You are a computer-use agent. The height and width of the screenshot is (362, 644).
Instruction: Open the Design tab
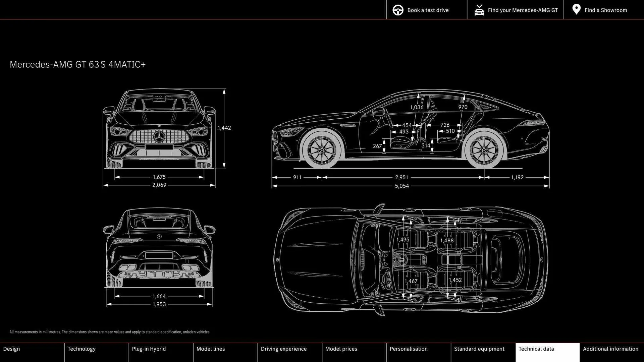point(12,349)
